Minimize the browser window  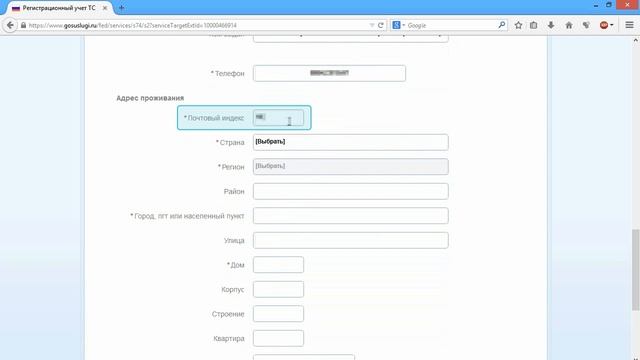point(596,5)
